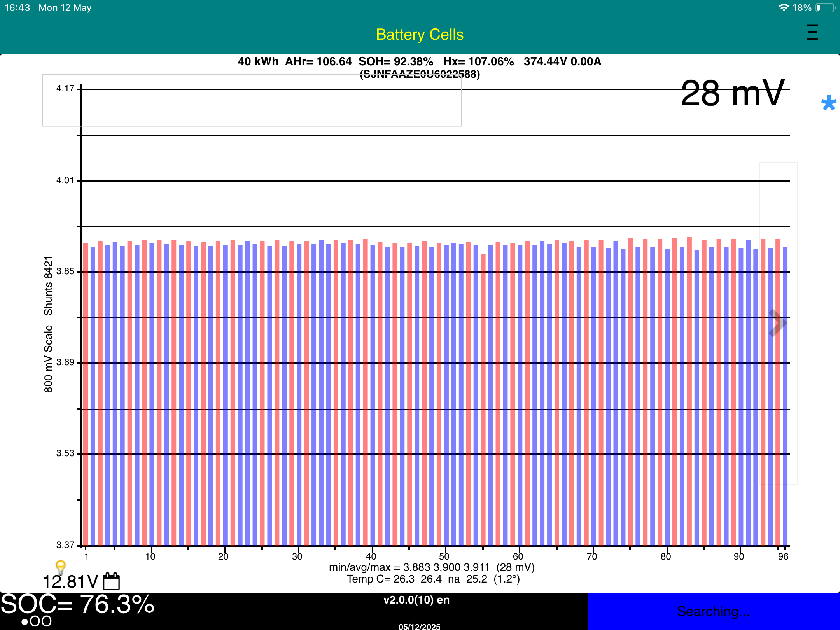Tap the lowest red cell bar
The width and height of the screenshot is (840, 630).
coord(483,389)
